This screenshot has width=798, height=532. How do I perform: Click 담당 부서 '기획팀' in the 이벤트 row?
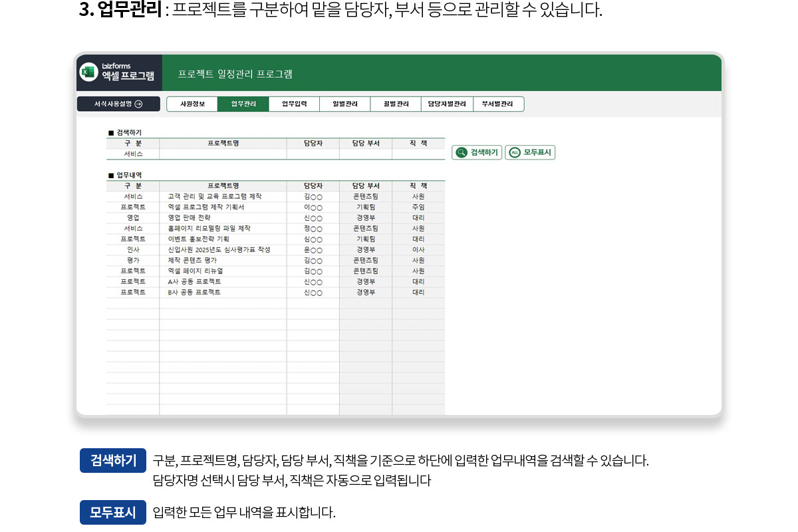click(x=366, y=239)
